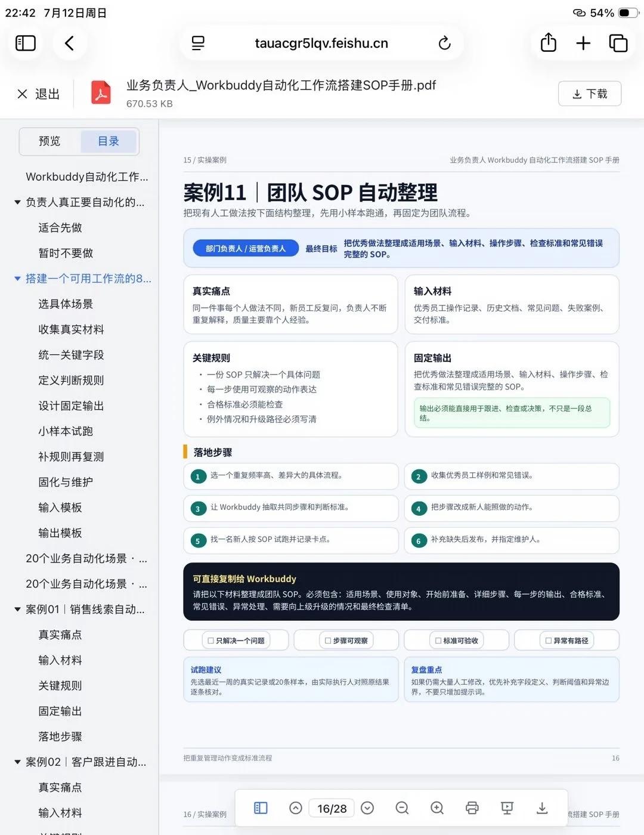Print the PDF document

click(x=472, y=808)
